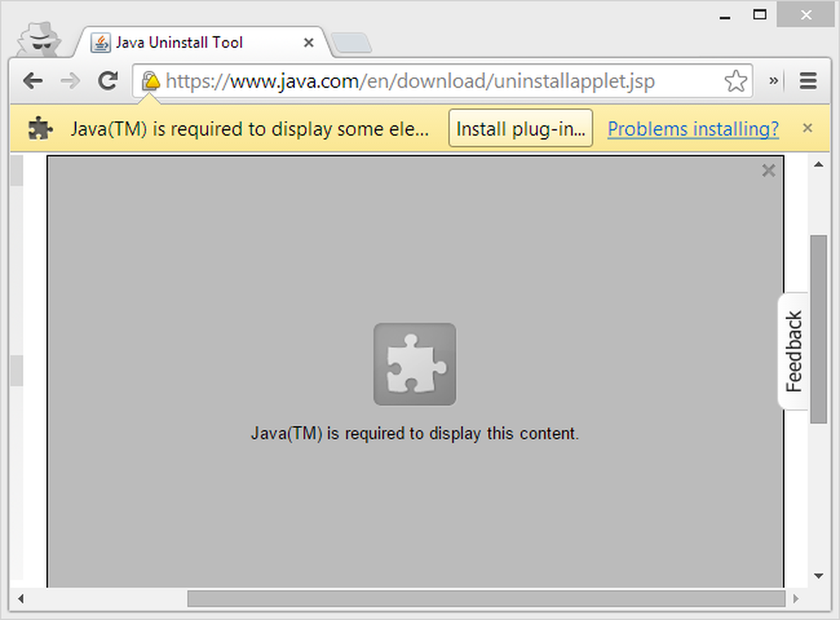Viewport: 840px width, 620px height.
Task: Reload the page with the refresh icon
Action: point(108,81)
